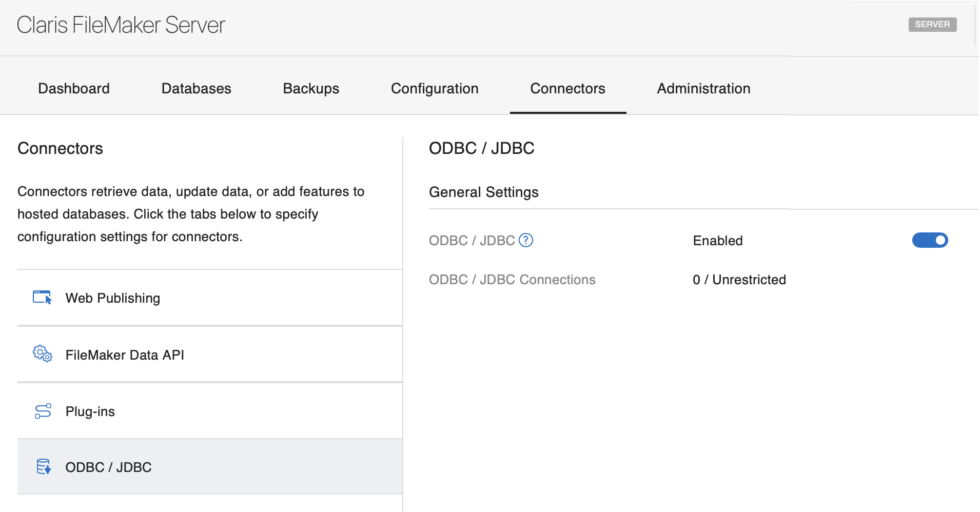Image resolution: width=980 pixels, height=512 pixels.
Task: Select the ODBC / JDBC list entry
Action: point(109,467)
